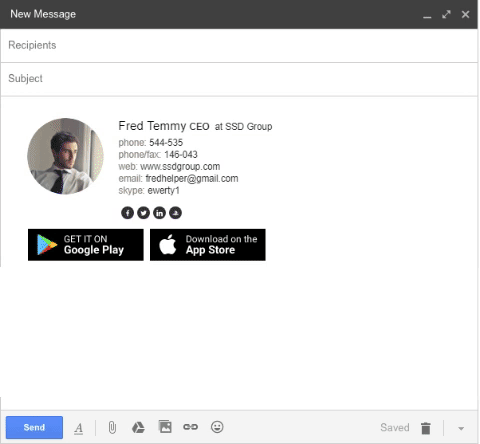Click the fourth social icon after LinkedIn
The width and height of the screenshot is (480, 444).
tap(175, 213)
